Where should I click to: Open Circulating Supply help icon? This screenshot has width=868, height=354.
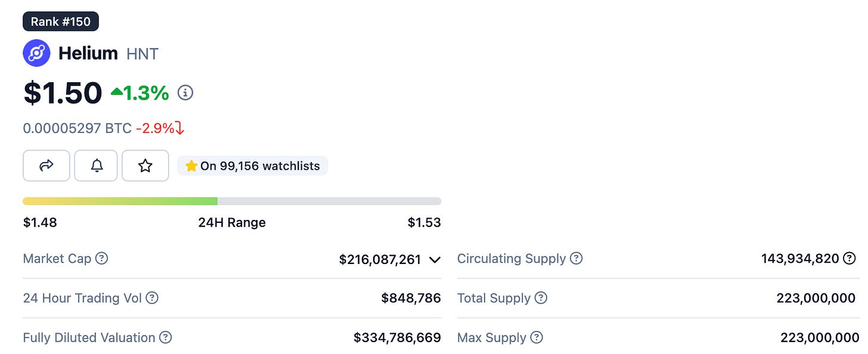576,259
